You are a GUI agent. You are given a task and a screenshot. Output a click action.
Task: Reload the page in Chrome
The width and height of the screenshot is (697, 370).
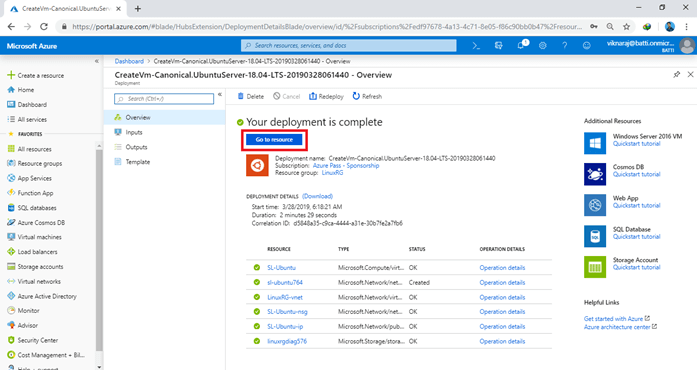coord(44,27)
